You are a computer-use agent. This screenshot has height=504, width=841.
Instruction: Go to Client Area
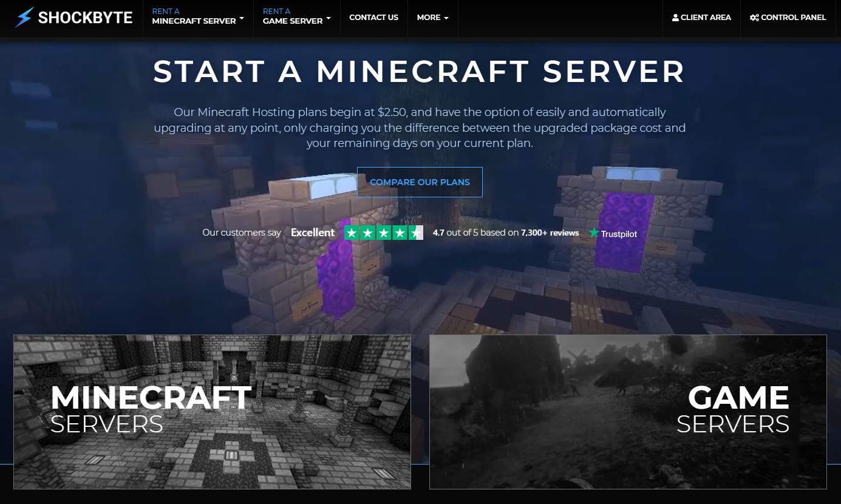[x=701, y=18]
